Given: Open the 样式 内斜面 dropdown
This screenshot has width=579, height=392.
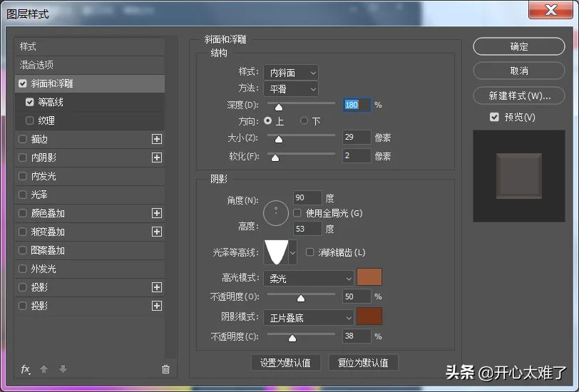Looking at the screenshot, I should 291,73.
